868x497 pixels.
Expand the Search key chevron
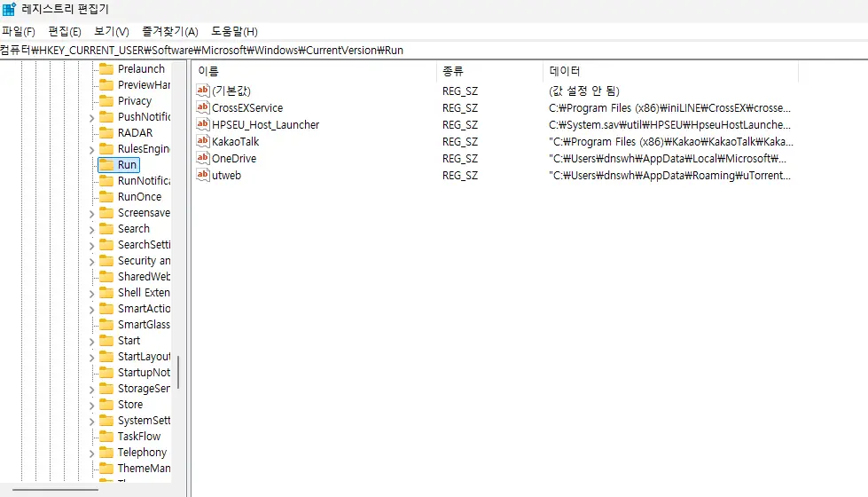click(x=91, y=229)
